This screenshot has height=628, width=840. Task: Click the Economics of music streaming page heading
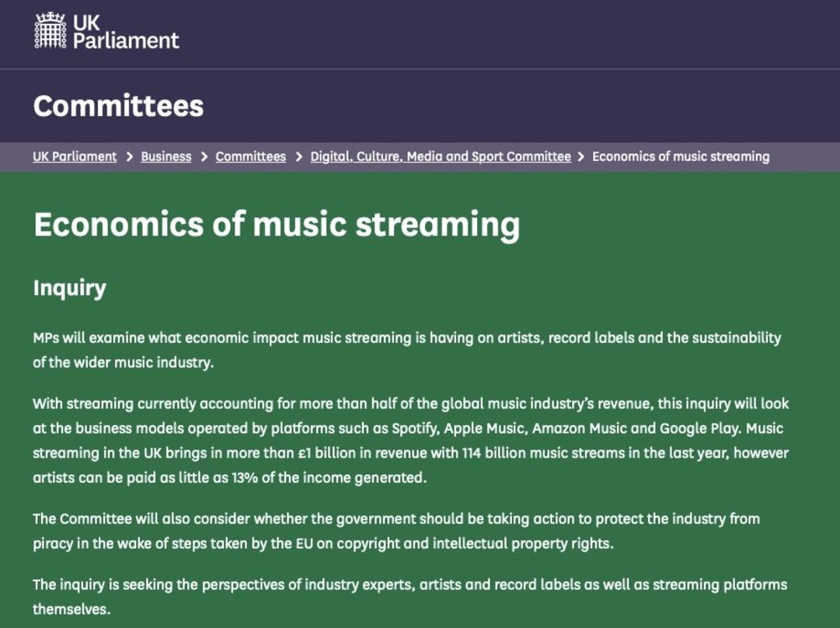tap(277, 225)
